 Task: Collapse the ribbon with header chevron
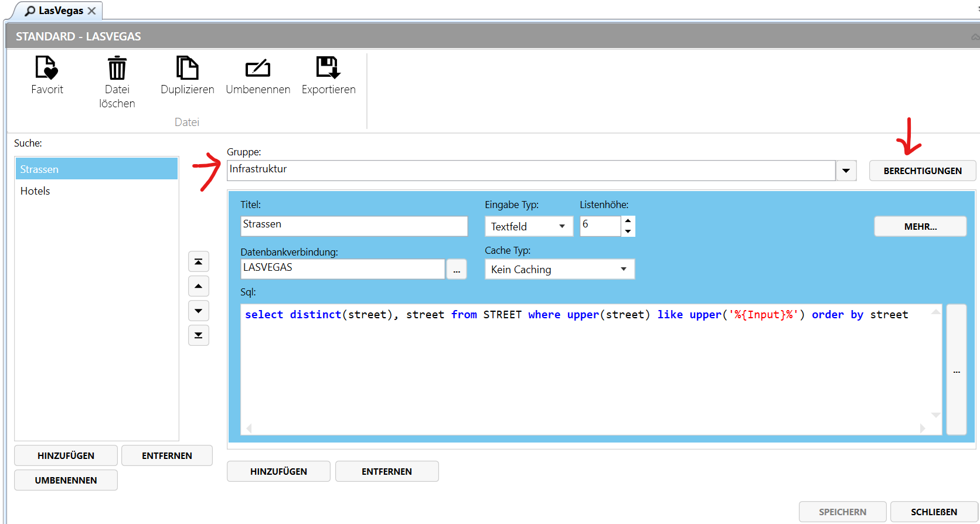coord(975,37)
